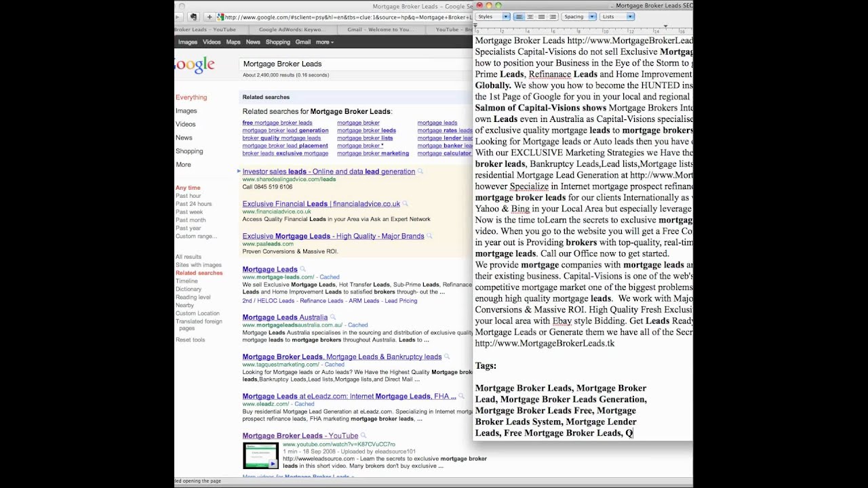This screenshot has height=488, width=868.
Task: Click the browser address bar URL
Action: pyautogui.click(x=348, y=17)
